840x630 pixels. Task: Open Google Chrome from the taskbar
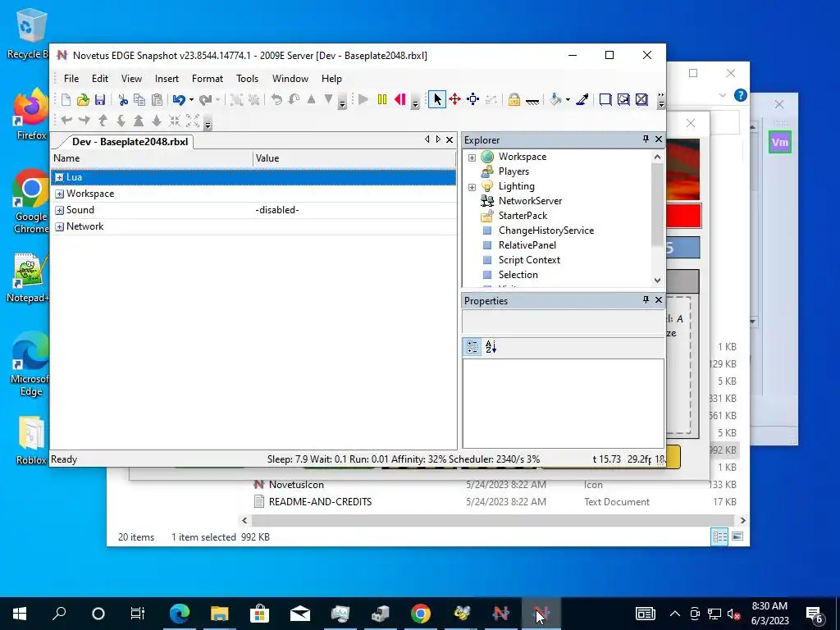pyautogui.click(x=421, y=614)
